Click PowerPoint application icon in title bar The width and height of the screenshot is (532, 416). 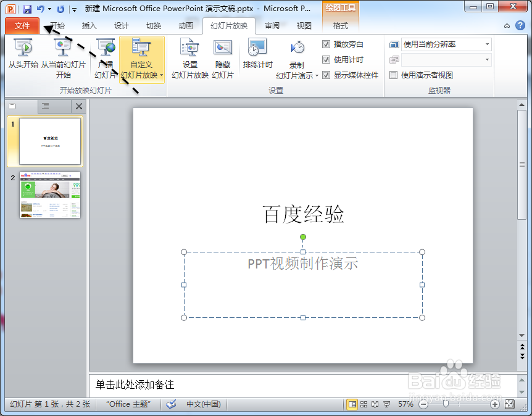coord(11,9)
